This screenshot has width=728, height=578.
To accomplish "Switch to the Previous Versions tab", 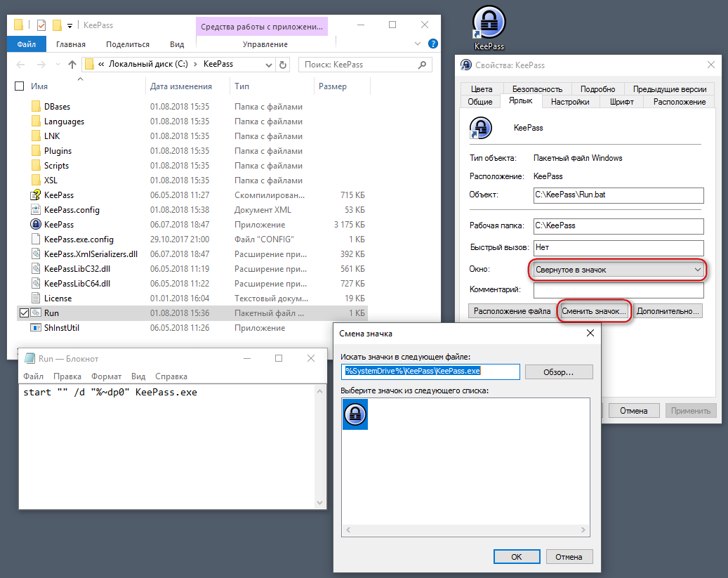I will coord(670,89).
